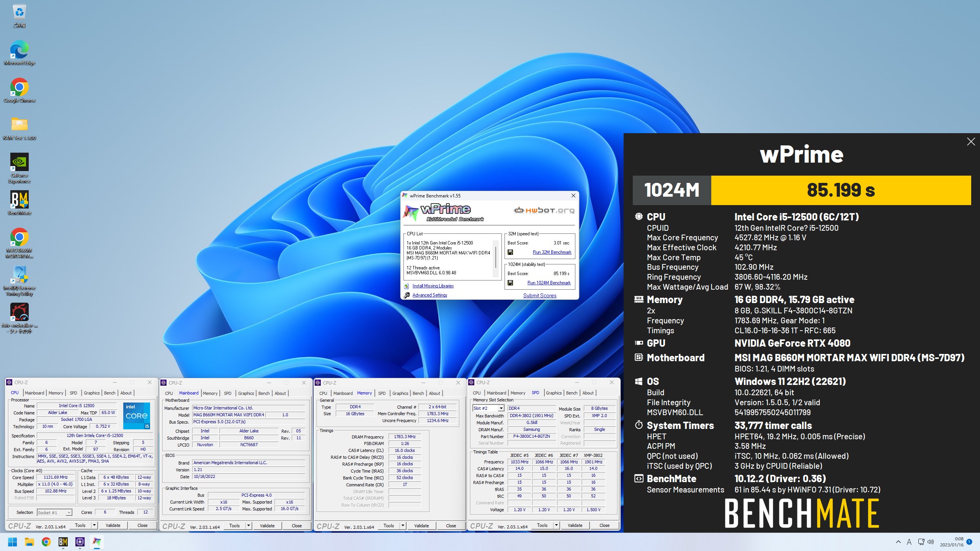The image size is (980, 551).
Task: Click Validate in the SPD window
Action: pyautogui.click(x=575, y=525)
